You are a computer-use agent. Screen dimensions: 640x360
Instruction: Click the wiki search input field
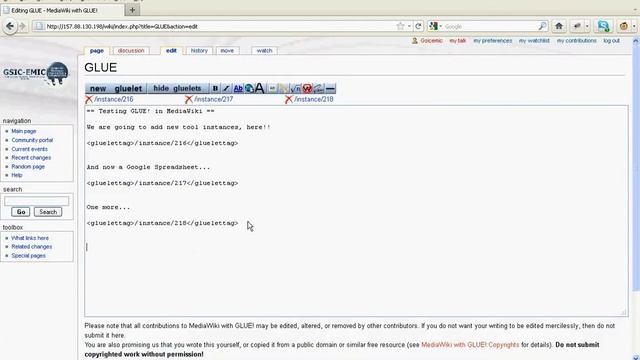(x=36, y=201)
